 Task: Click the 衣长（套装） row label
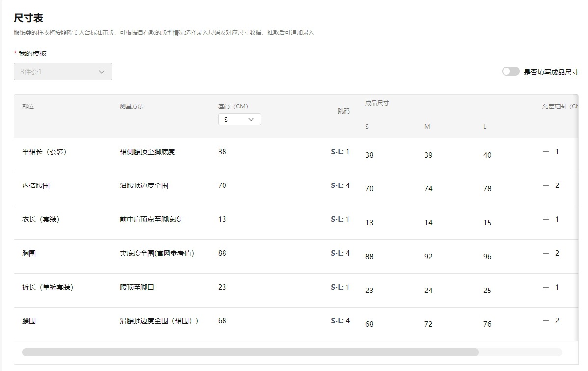click(x=41, y=219)
